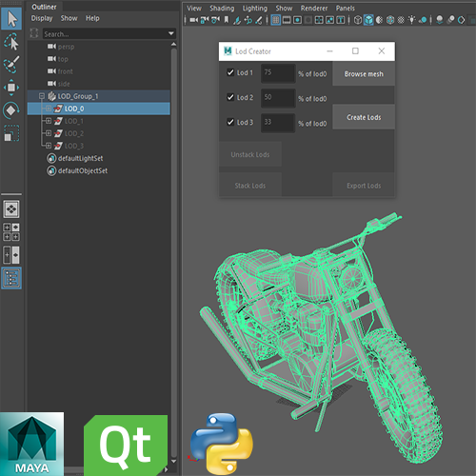Click the Lod 1 percentage field
The image size is (476, 476).
click(x=278, y=73)
